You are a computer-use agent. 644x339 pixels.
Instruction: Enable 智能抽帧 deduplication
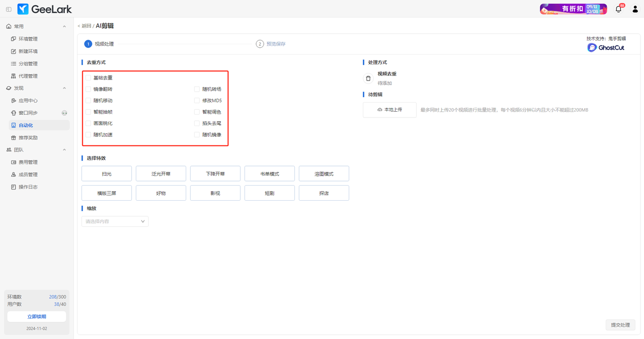89,112
